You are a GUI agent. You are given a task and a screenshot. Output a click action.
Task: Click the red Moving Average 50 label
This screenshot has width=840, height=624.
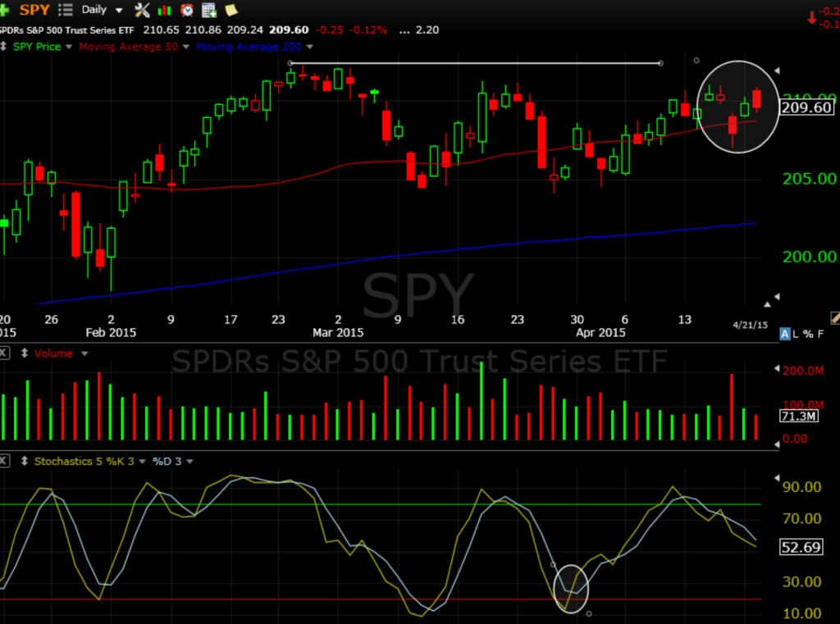point(128,47)
